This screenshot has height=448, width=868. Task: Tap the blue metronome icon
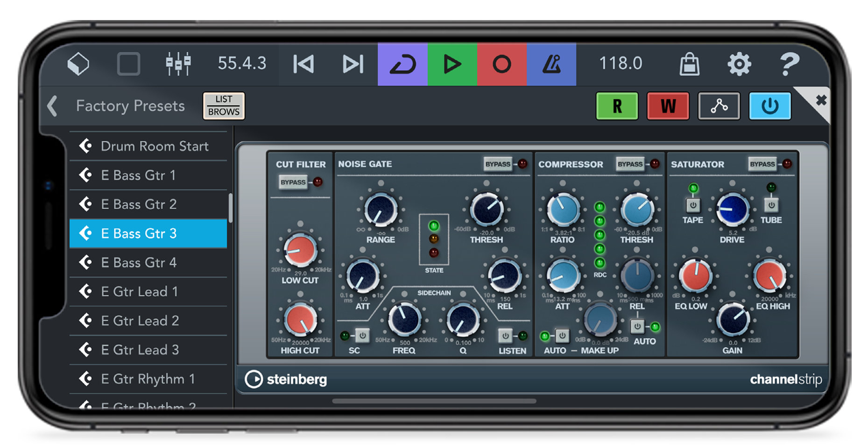(552, 64)
